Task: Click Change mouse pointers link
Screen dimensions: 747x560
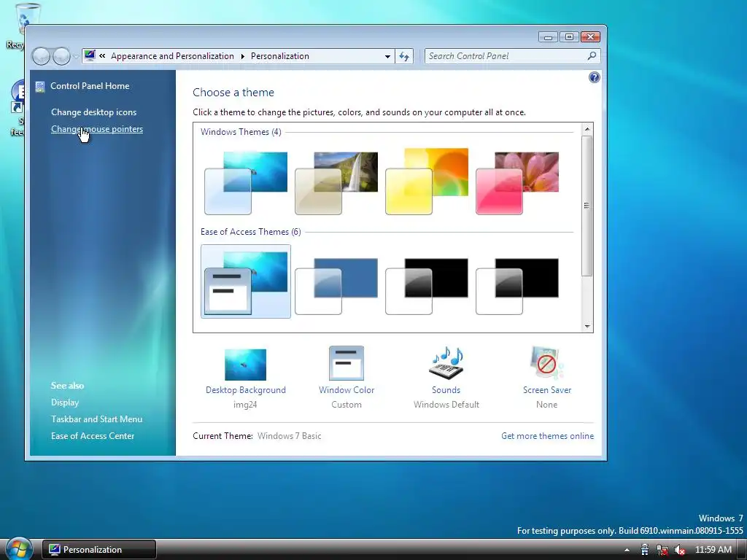Action: (x=97, y=129)
